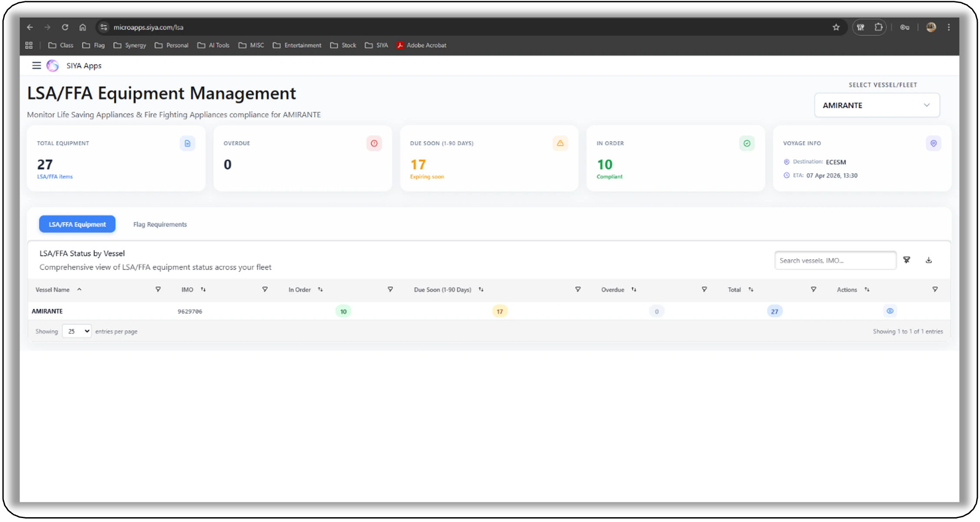Open the entries per page dropdown
The height and width of the screenshot is (522, 980).
pyautogui.click(x=77, y=331)
